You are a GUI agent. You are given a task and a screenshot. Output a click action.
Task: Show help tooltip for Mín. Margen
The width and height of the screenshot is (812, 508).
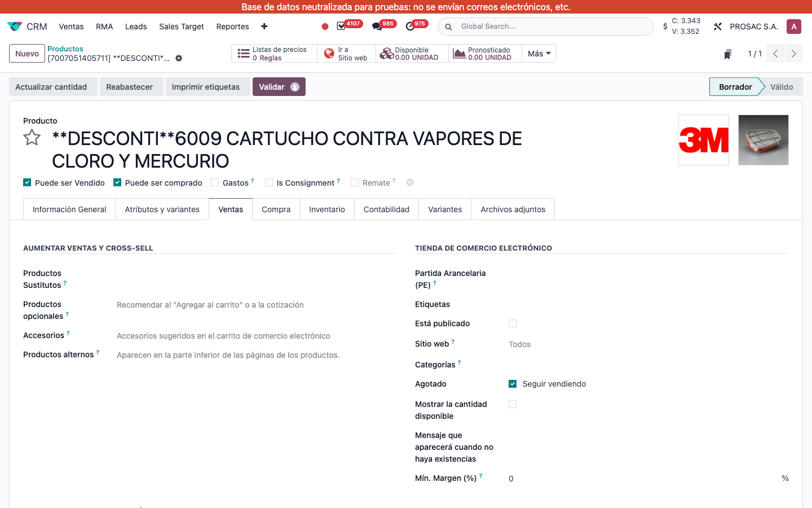[480, 476]
